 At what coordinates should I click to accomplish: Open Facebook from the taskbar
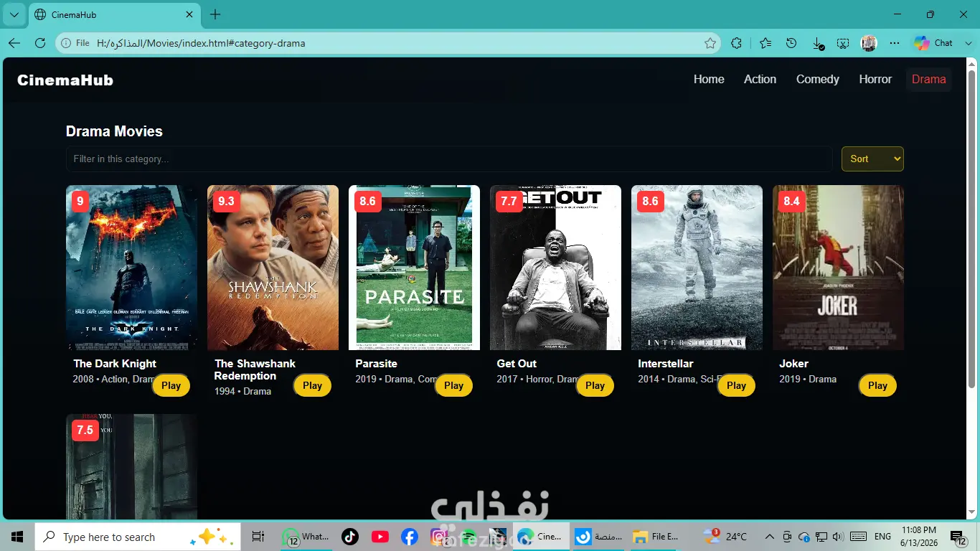coord(410,537)
